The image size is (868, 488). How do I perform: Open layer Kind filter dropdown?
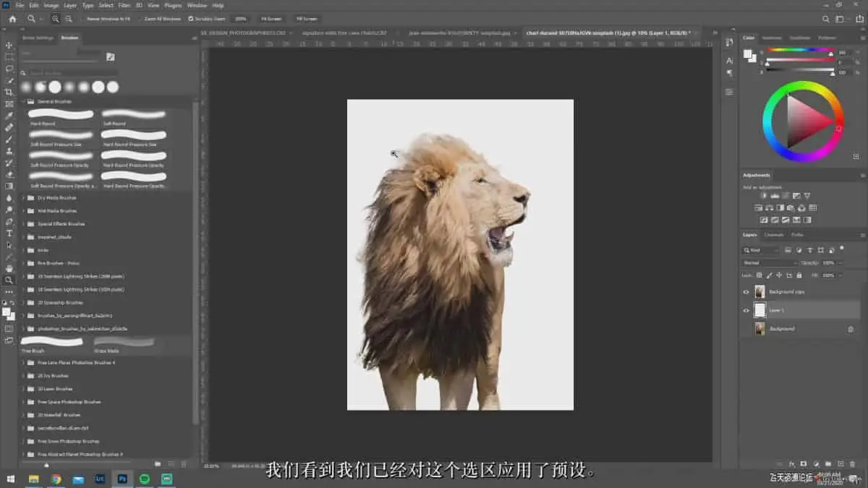761,250
